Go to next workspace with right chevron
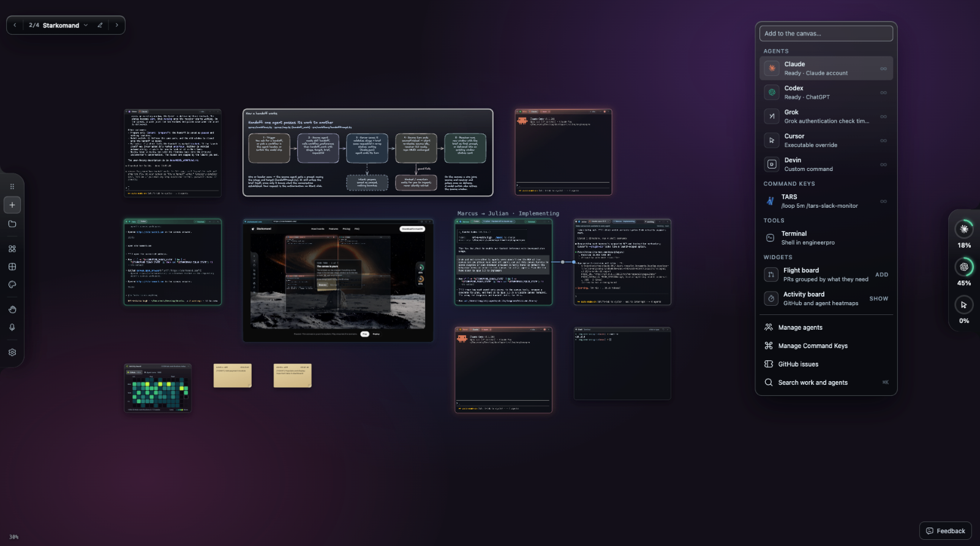Screen dimensions: 980x546 pyautogui.click(x=116, y=25)
